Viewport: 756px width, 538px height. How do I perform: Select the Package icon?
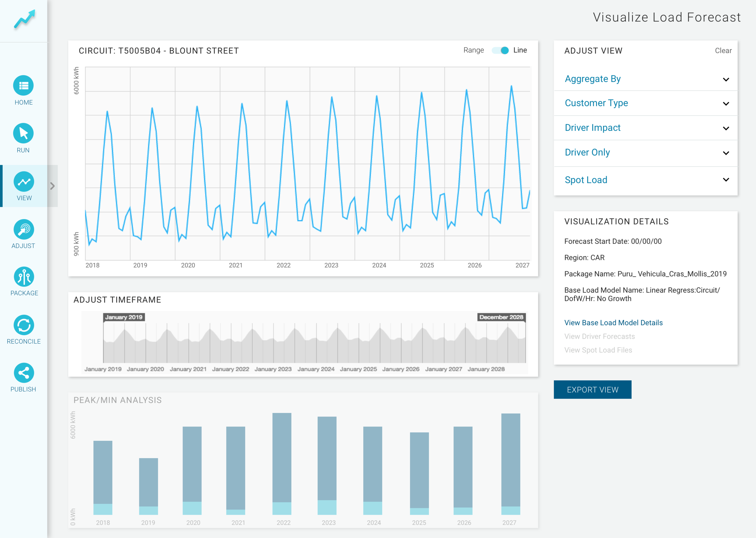click(x=24, y=277)
